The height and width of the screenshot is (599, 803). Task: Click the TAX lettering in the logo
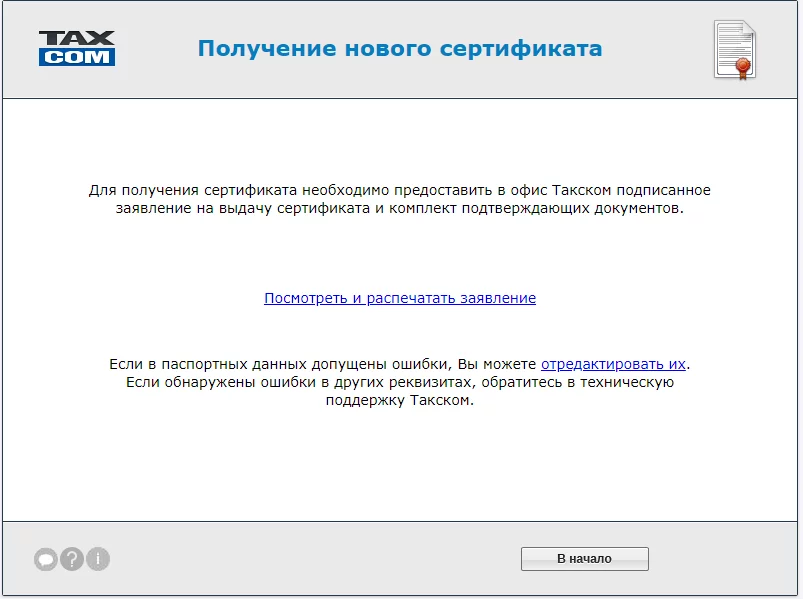(77, 39)
